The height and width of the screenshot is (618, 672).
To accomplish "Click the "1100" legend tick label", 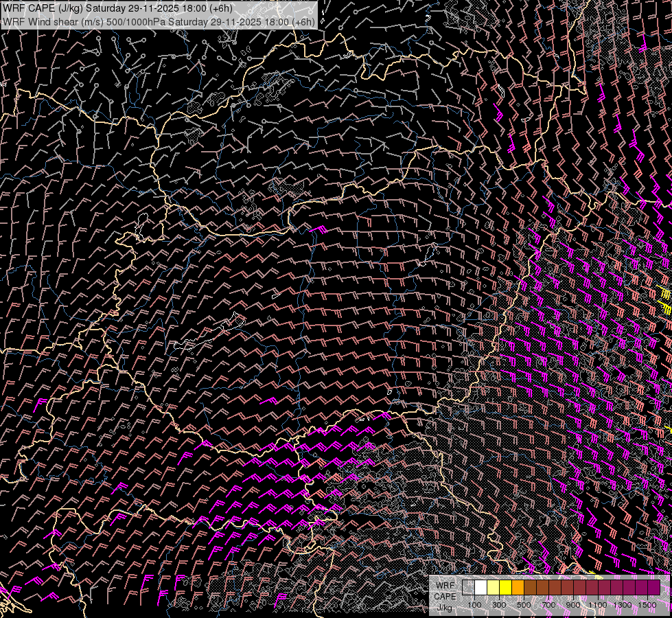I will (x=598, y=605).
